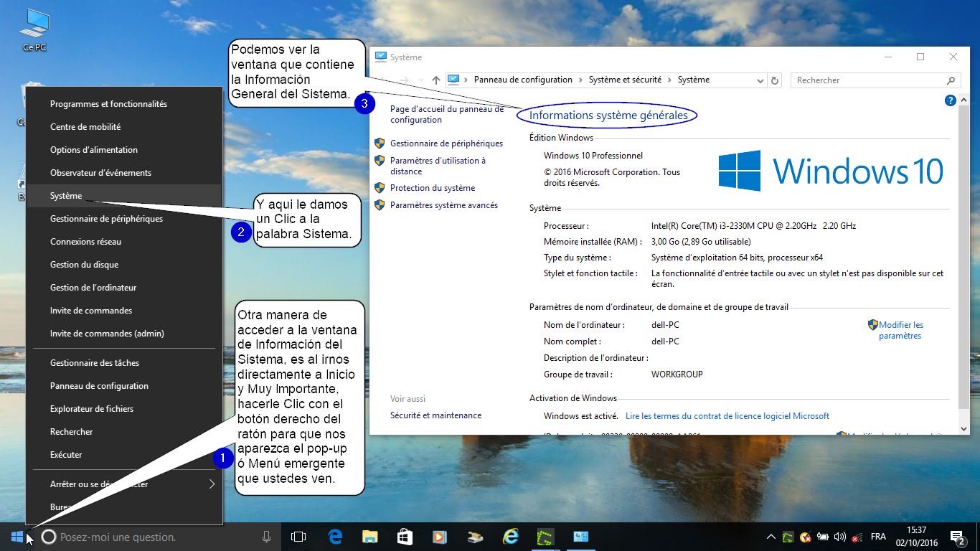Open Paramètres d'utilisation à distance link
Viewport: 980px width, 551px height.
pos(438,166)
